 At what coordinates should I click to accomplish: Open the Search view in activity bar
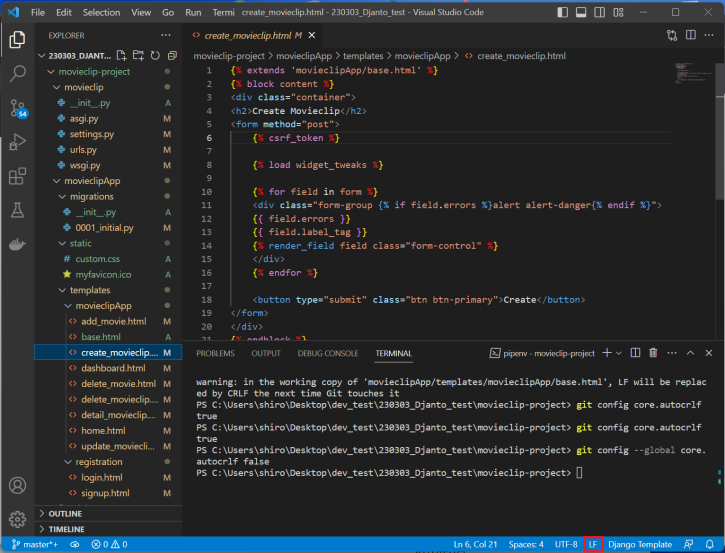tap(17, 74)
